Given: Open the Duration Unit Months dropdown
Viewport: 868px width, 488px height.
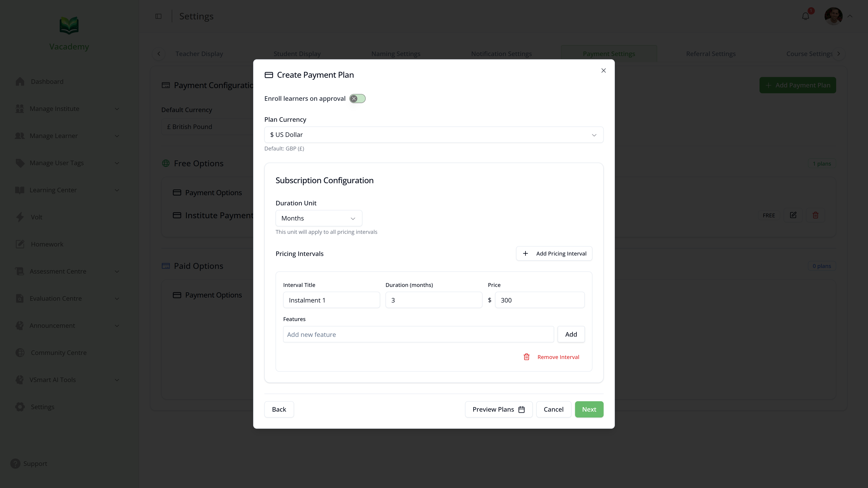Looking at the screenshot, I should pyautogui.click(x=318, y=218).
